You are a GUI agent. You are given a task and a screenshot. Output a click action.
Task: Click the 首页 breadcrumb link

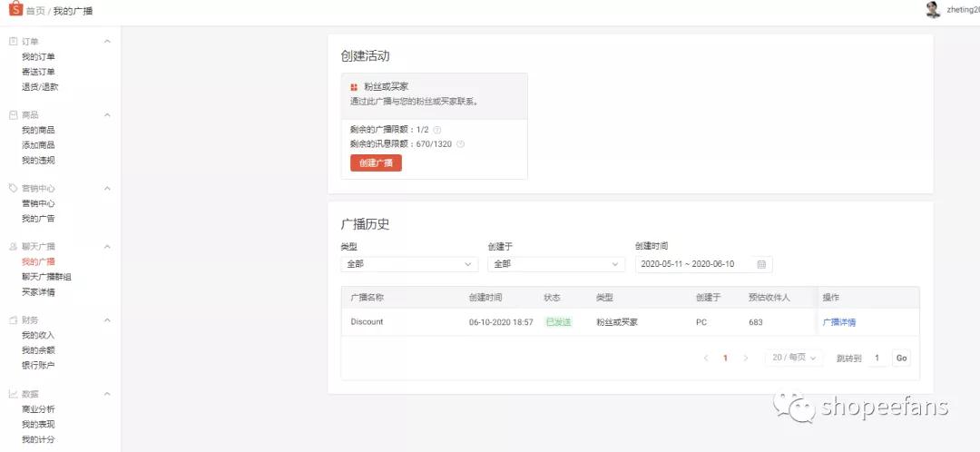click(34, 11)
